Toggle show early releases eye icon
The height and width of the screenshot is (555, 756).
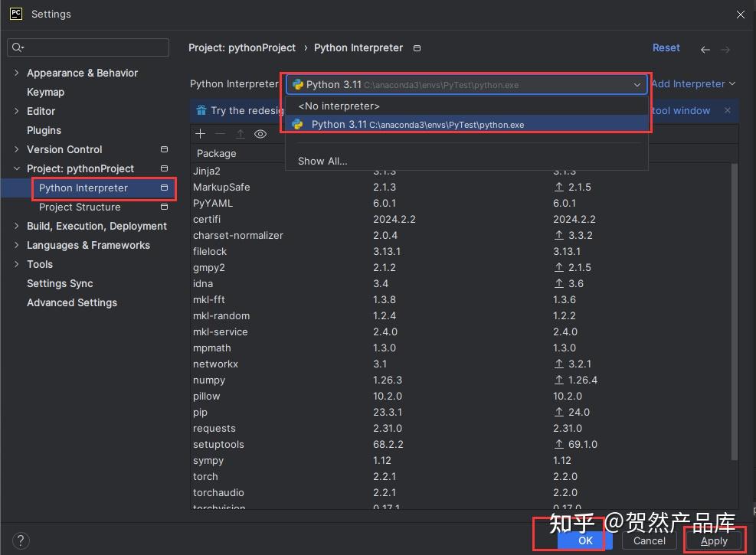click(260, 134)
